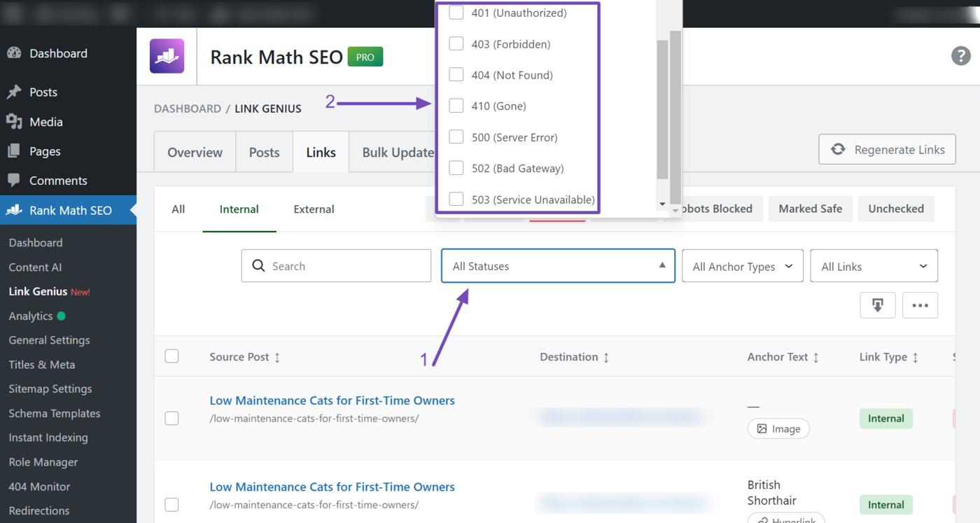Open the help question mark icon
This screenshot has height=523, width=980.
point(960,56)
